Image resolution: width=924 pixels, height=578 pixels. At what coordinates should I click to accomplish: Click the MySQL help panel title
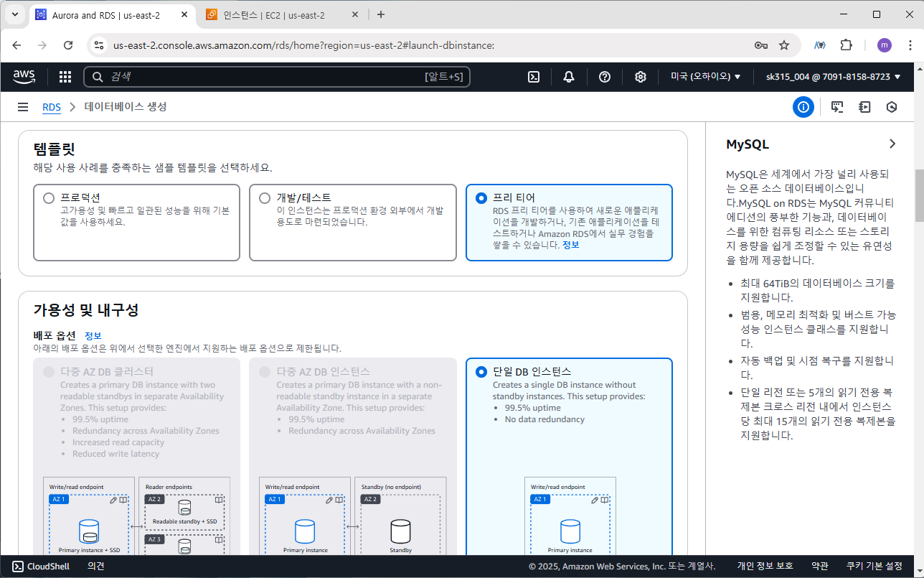click(748, 144)
